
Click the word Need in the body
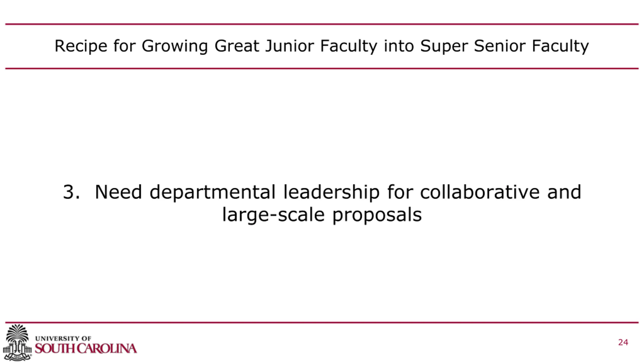118,192
